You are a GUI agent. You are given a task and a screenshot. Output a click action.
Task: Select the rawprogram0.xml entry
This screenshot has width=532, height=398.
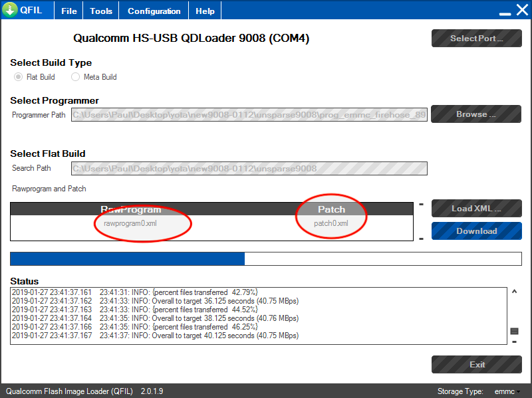[130, 223]
